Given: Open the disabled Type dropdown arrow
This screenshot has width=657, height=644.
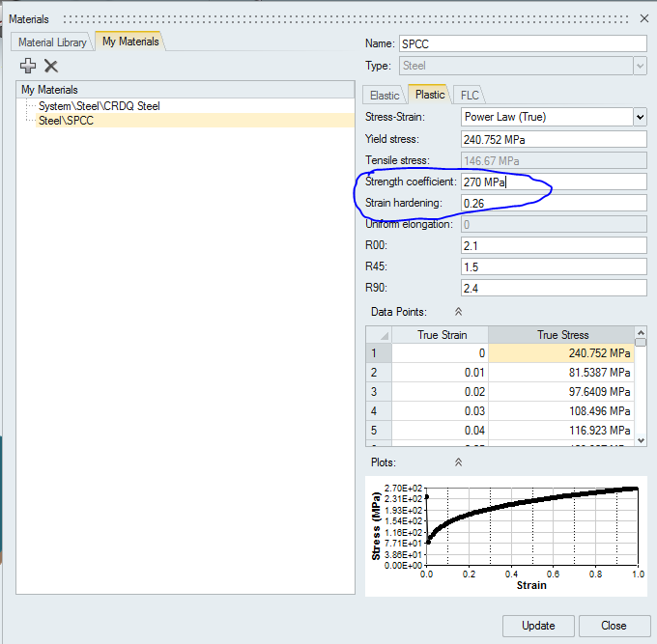Looking at the screenshot, I should click(x=640, y=66).
